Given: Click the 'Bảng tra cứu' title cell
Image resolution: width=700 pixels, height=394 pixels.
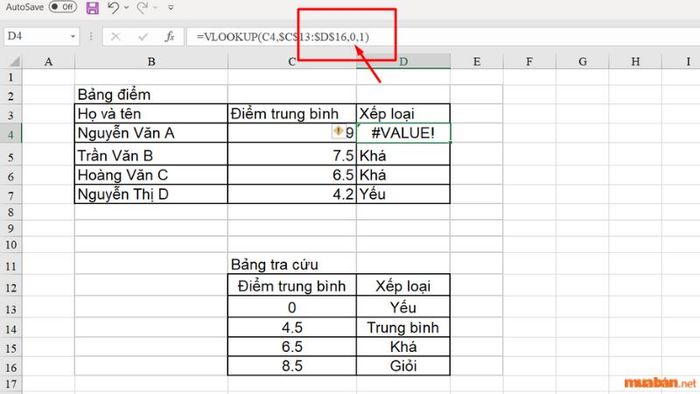Looking at the screenshot, I should (x=292, y=265).
